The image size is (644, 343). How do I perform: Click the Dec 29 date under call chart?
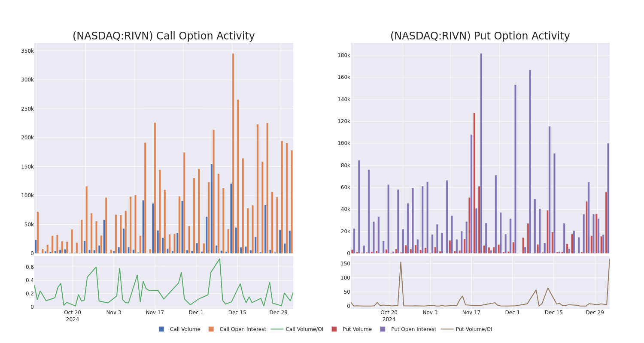point(279,313)
